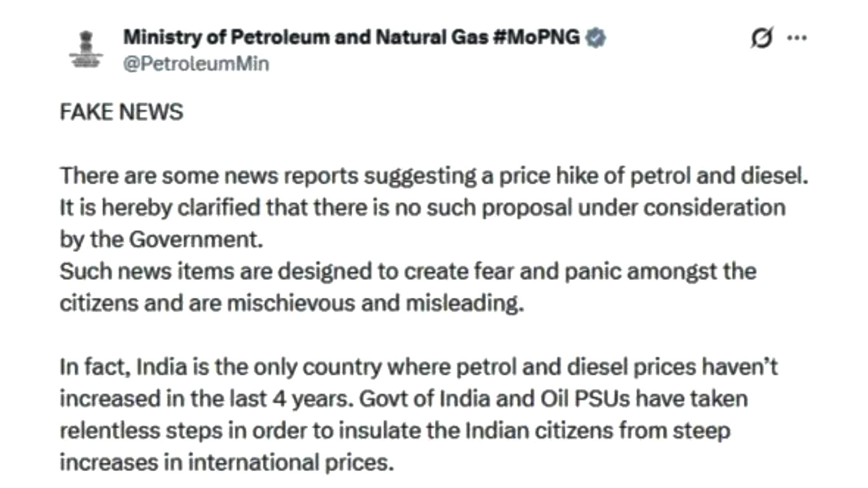Screen dimensions: 868x488
Task: Open the Grok explain-post icon
Action: 762,38
